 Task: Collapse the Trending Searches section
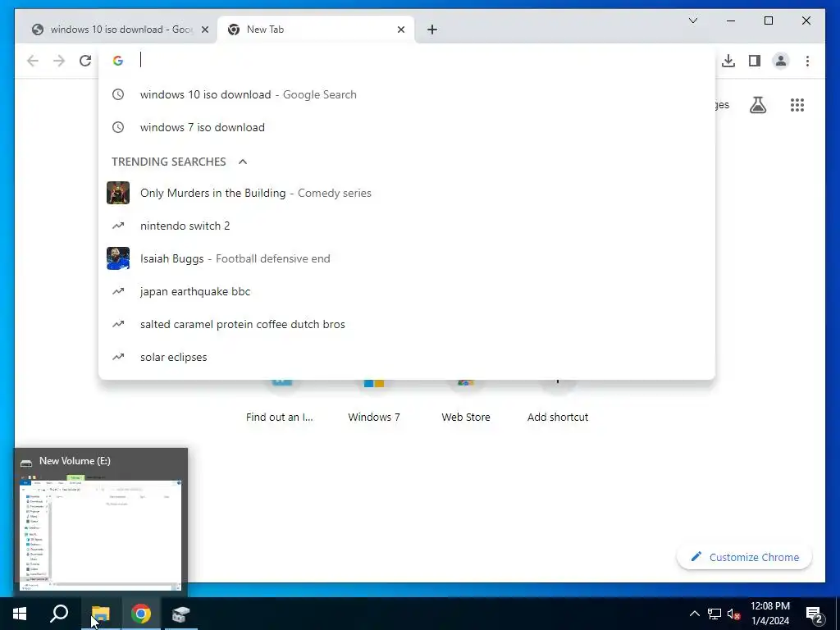pyautogui.click(x=243, y=162)
